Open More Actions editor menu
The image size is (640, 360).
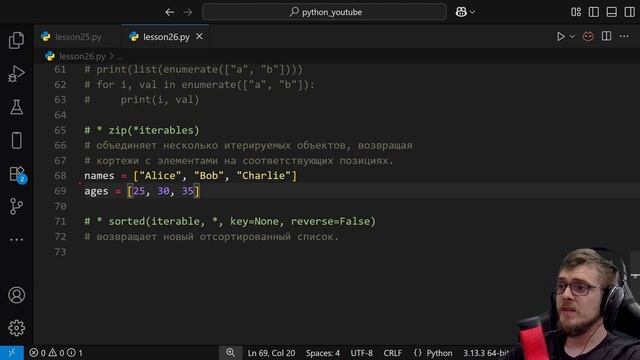pyautogui.click(x=624, y=36)
